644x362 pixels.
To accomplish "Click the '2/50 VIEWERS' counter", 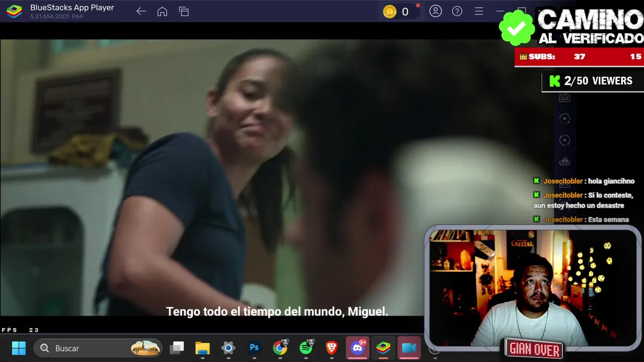I will tap(592, 81).
